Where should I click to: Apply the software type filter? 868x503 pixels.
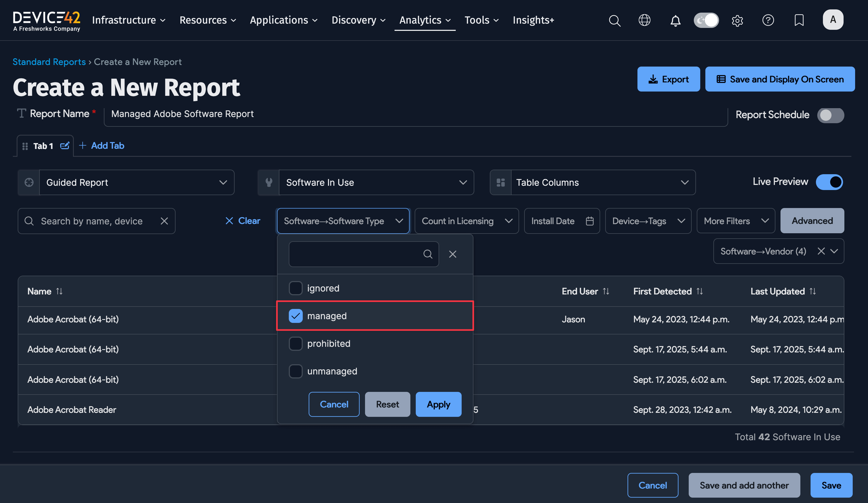pos(438,404)
